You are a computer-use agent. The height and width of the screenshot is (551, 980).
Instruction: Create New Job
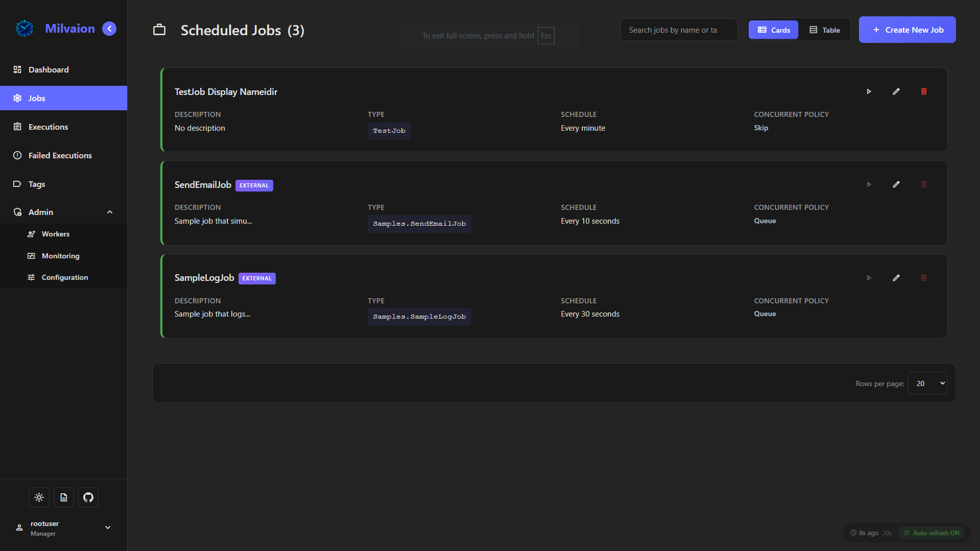tap(907, 29)
